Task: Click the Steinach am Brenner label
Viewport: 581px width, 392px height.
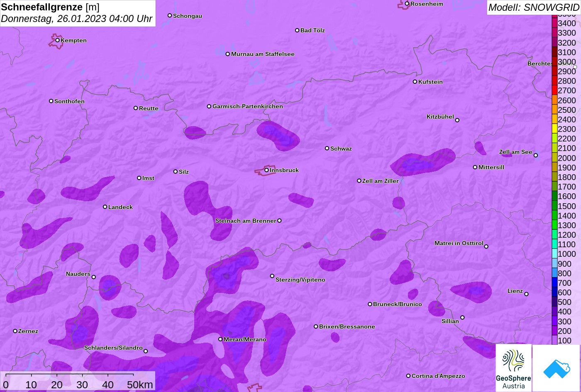Action: [246, 221]
